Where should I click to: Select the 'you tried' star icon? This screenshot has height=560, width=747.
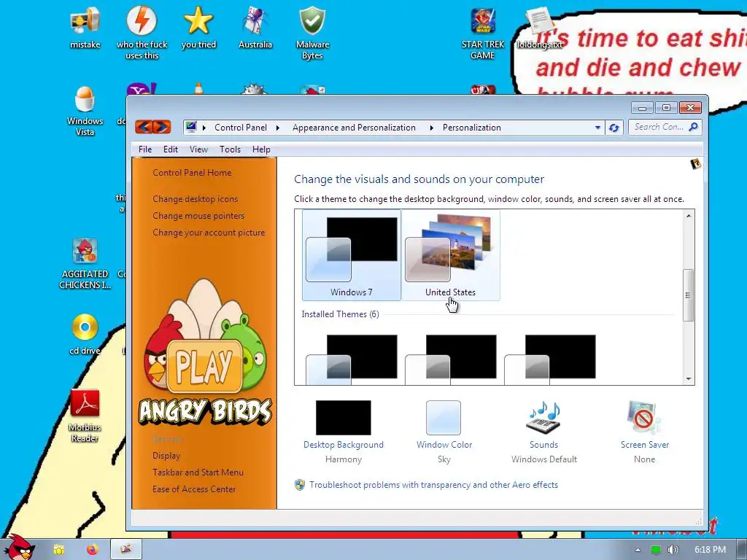click(x=198, y=28)
